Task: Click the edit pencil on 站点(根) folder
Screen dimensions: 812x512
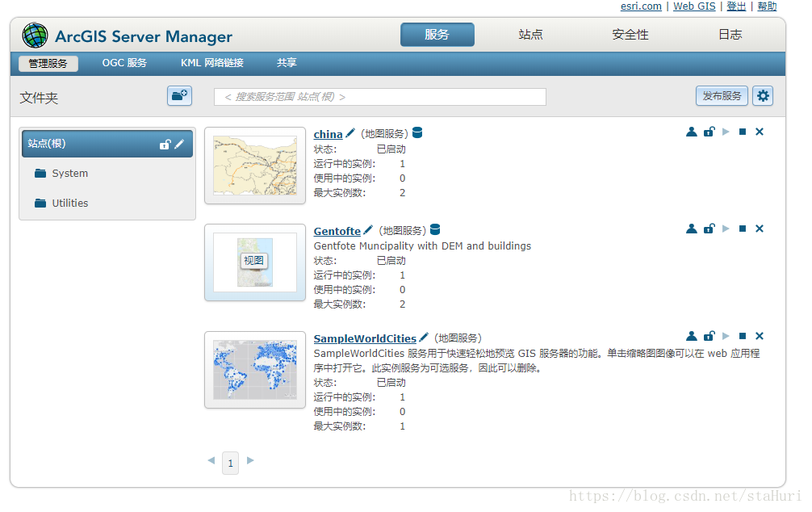Action: pyautogui.click(x=179, y=144)
